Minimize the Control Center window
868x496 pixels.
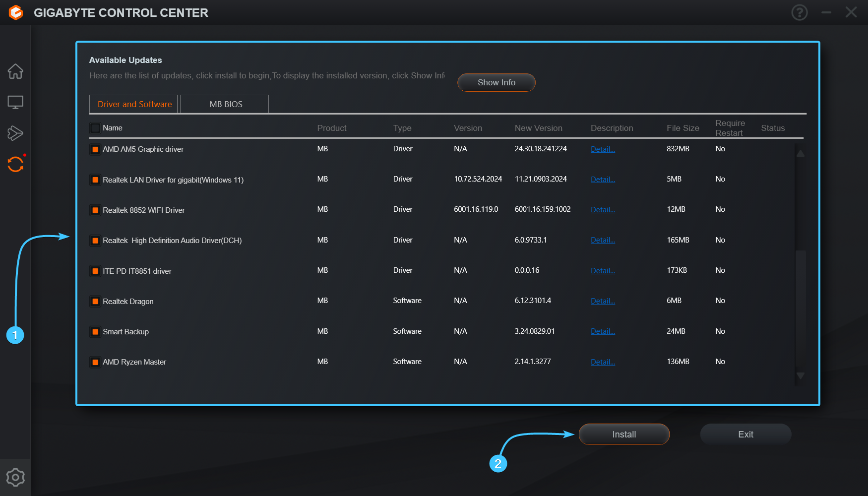(x=826, y=12)
